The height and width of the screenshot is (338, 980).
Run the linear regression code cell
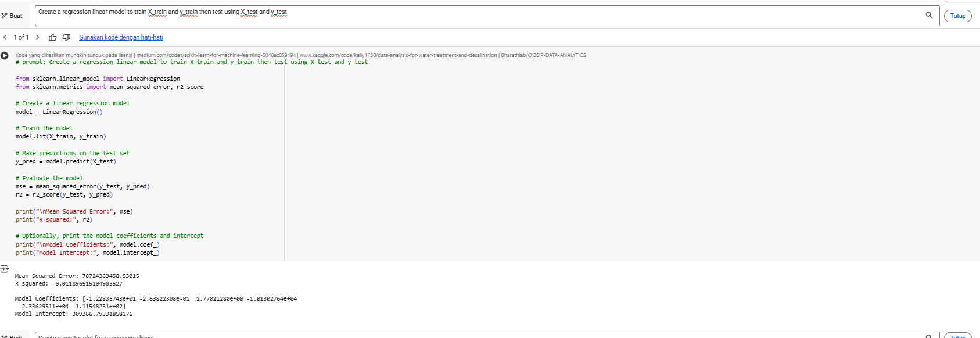[5, 56]
